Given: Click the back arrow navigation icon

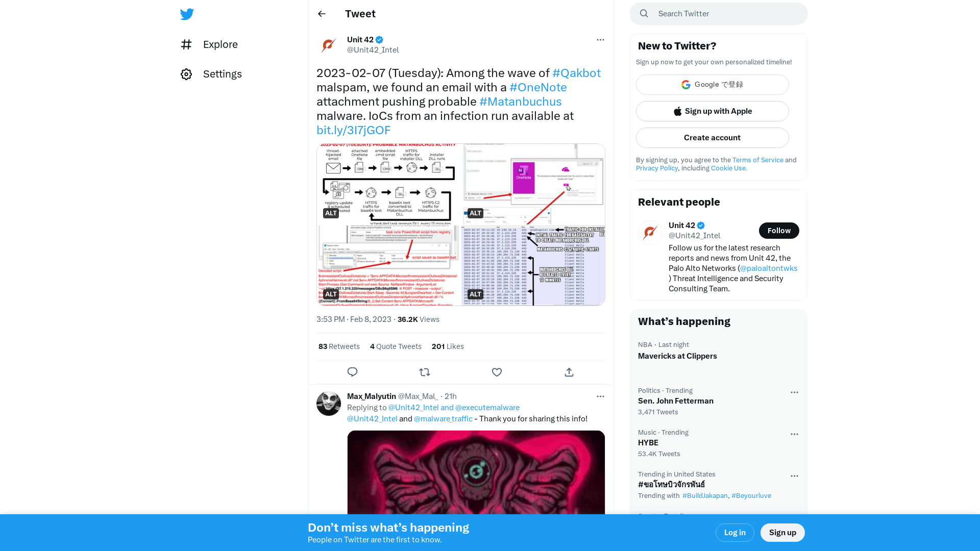Looking at the screenshot, I should click(322, 13).
